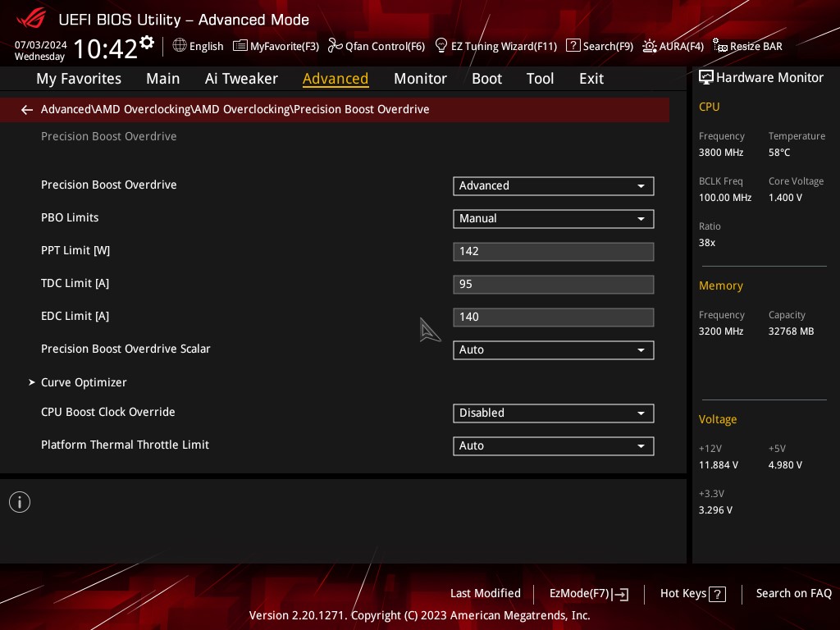Switch to Monitor tab

click(420, 79)
